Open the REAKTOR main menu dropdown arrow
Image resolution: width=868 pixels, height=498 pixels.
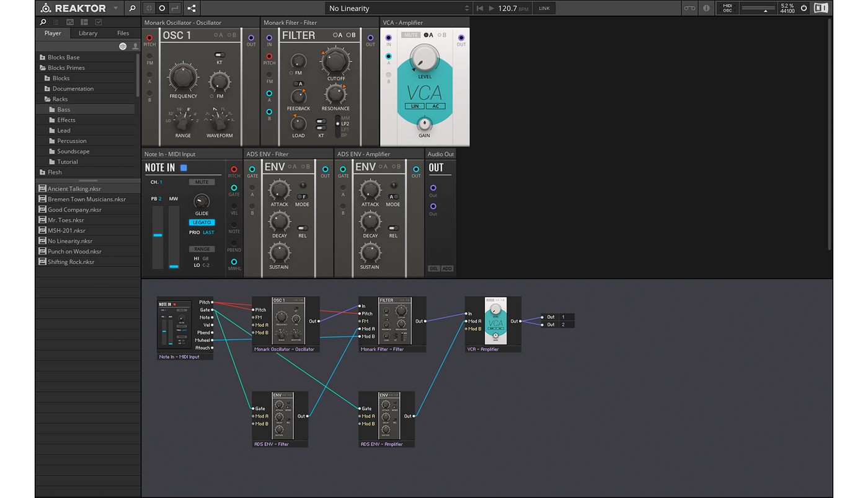point(115,9)
